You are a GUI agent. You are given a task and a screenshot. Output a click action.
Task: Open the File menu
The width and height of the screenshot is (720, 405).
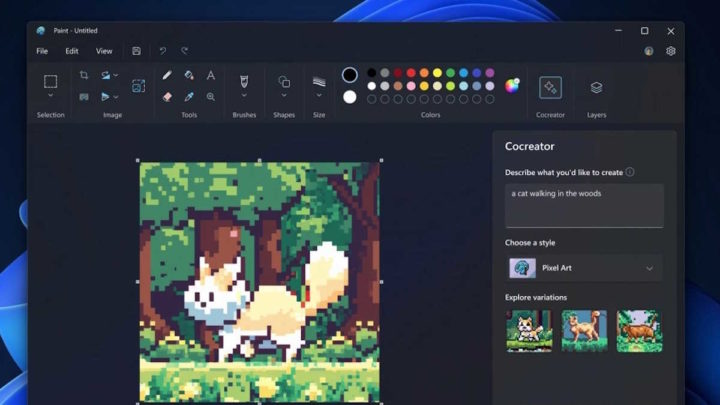click(42, 51)
